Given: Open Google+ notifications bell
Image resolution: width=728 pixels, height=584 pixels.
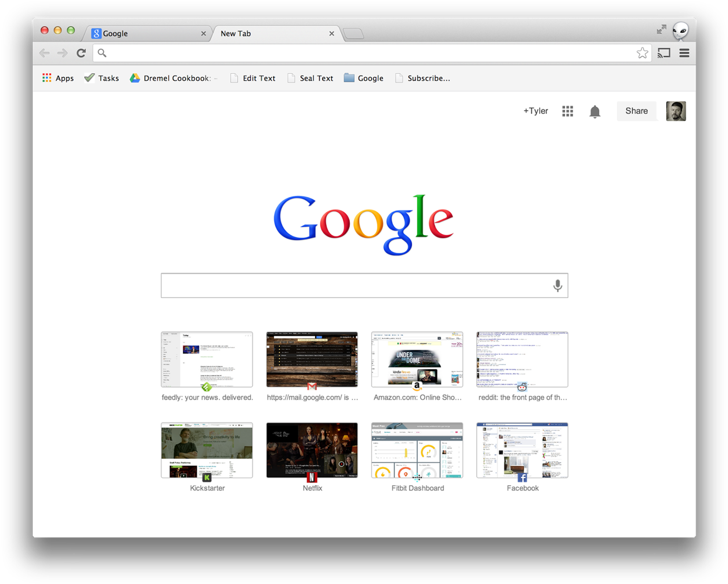Looking at the screenshot, I should (x=595, y=111).
